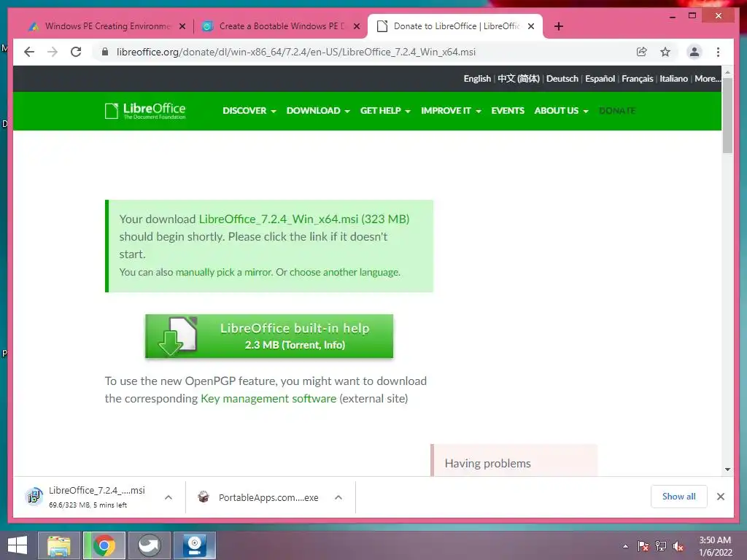Viewport: 747px width, 560px height.
Task: Click the Action Center flag tray icon
Action: click(643, 546)
